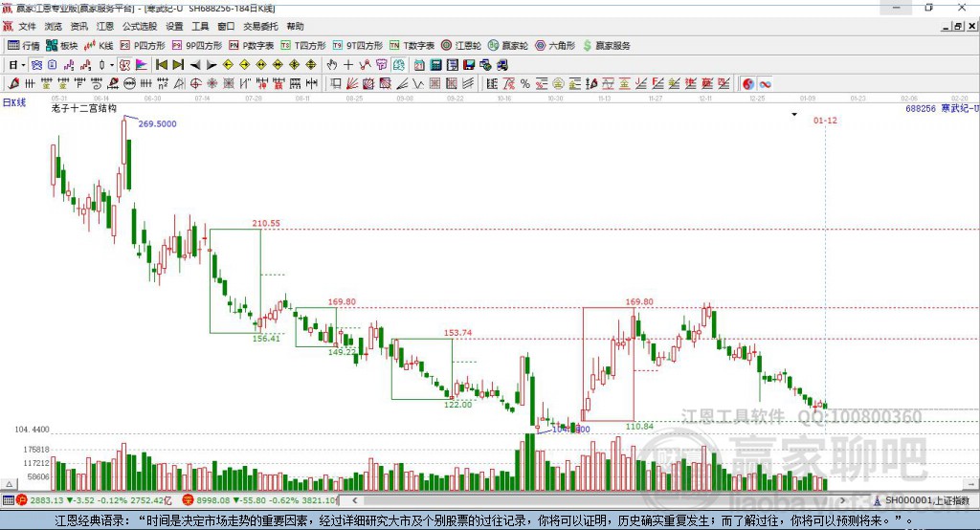Jump to first bar icon
The width and height of the screenshot is (980, 530).
pyautogui.click(x=162, y=65)
